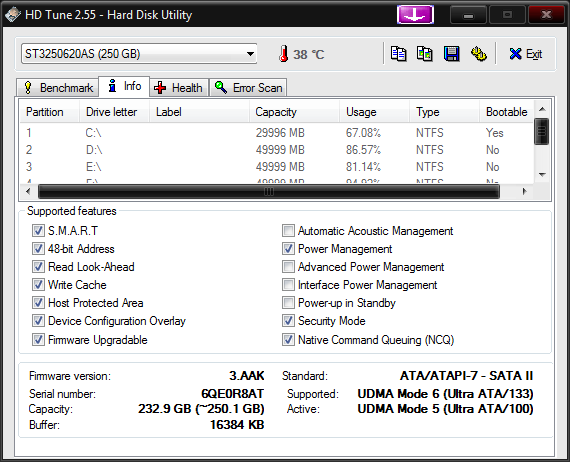Sort by the Capacity column header
The width and height of the screenshot is (570, 462).
point(294,112)
